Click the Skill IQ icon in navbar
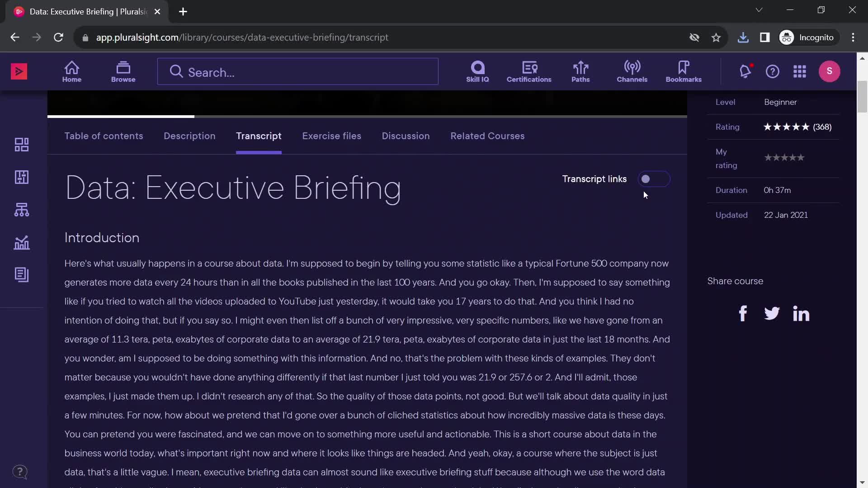This screenshot has height=488, width=868. 477,71
